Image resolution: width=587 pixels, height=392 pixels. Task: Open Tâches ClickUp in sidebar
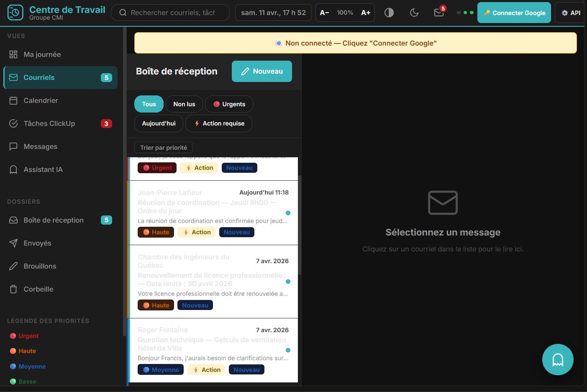coord(49,123)
